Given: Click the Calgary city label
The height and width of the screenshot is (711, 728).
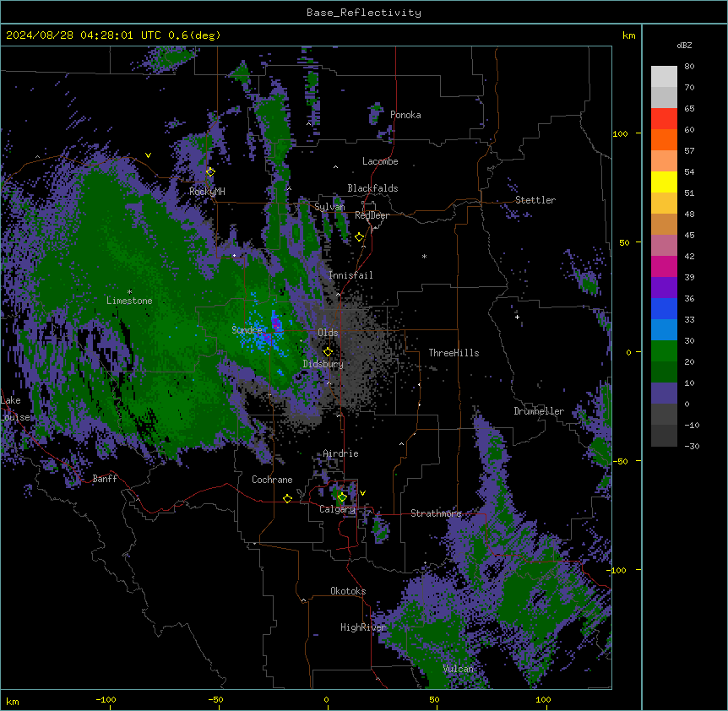Looking at the screenshot, I should (x=337, y=509).
